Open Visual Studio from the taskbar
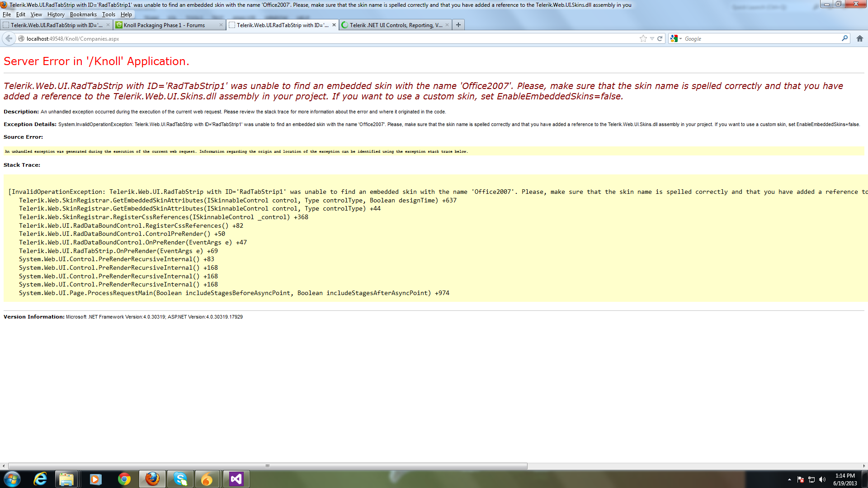The height and width of the screenshot is (488, 868). [236, 479]
